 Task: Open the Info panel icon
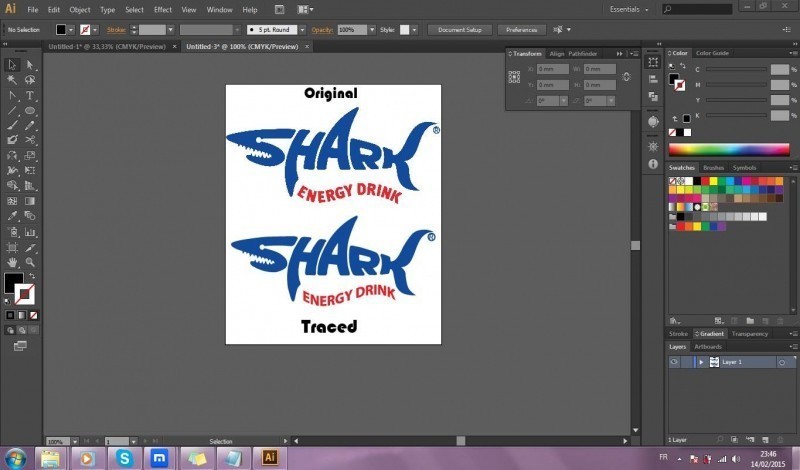point(653,164)
